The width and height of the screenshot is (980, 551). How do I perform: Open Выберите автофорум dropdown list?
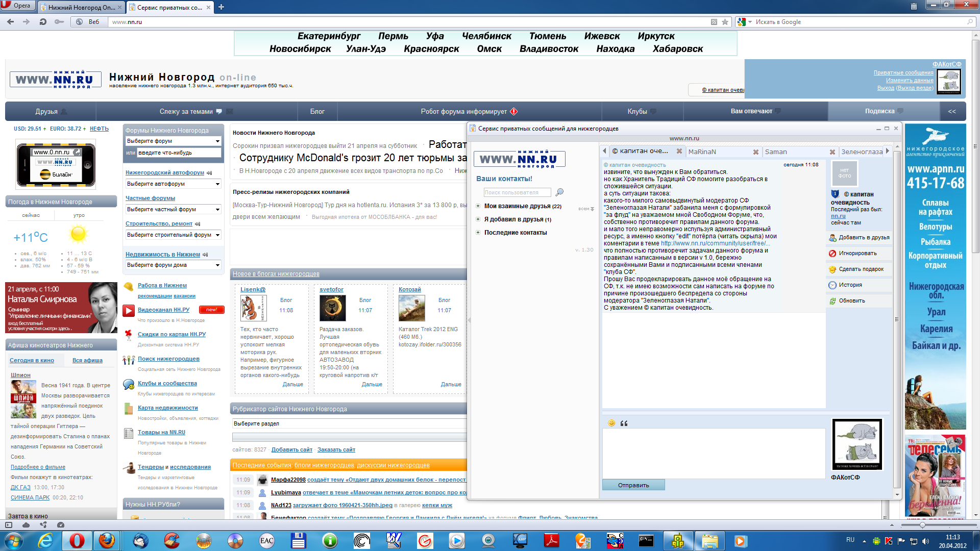[x=174, y=184]
